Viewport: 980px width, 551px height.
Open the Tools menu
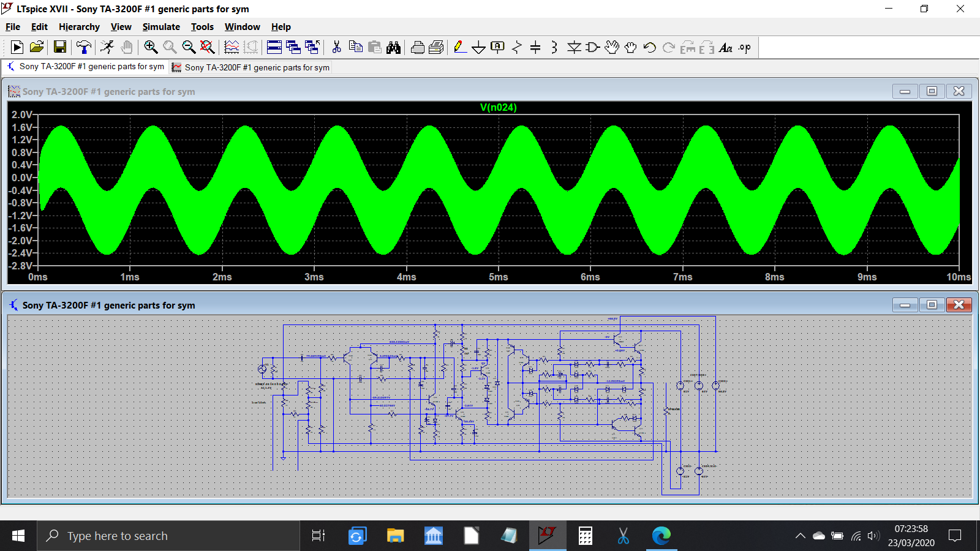pos(202,26)
